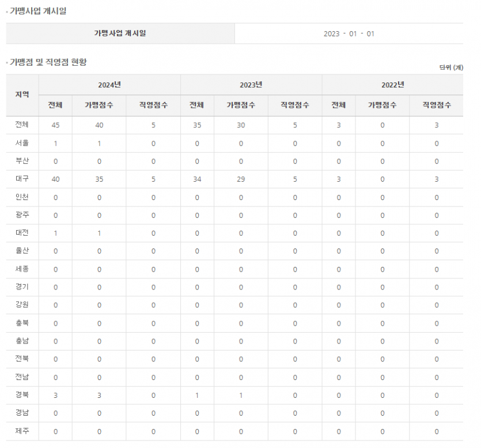
Task: Click the start date value 2023 - 01 - 01
Action: (x=349, y=33)
